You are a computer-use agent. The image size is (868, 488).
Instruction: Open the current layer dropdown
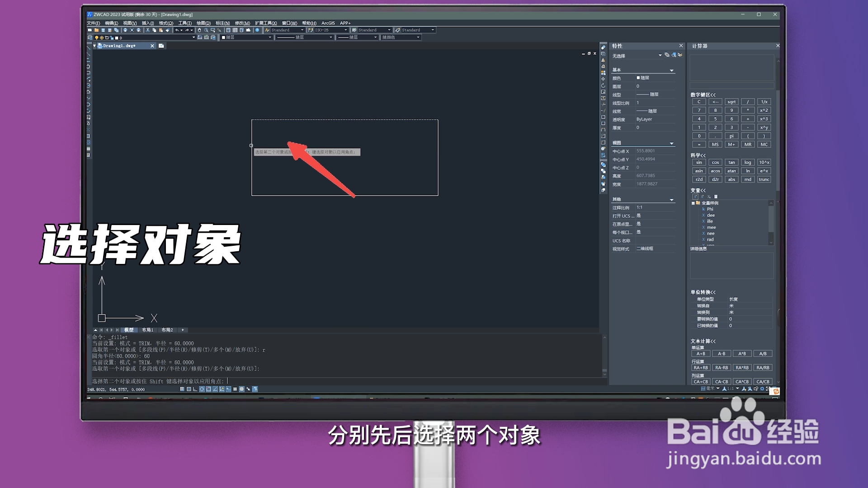193,38
